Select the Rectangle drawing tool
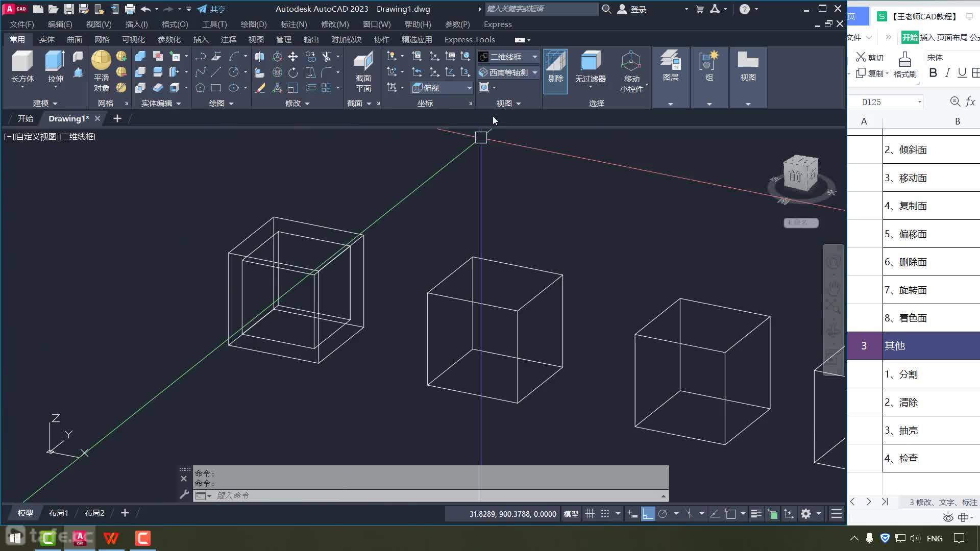Screen dimensions: 980x551 [216, 88]
